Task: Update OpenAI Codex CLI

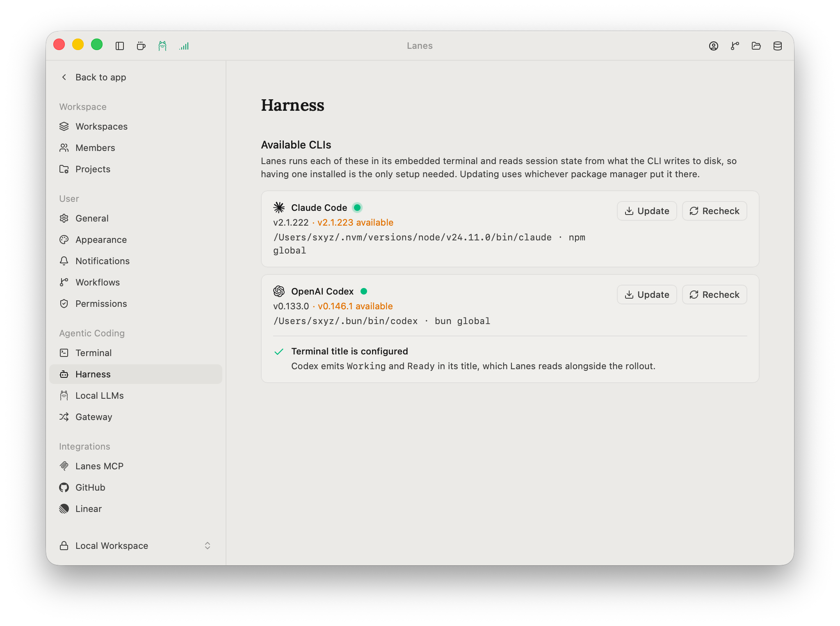Action: pyautogui.click(x=647, y=295)
